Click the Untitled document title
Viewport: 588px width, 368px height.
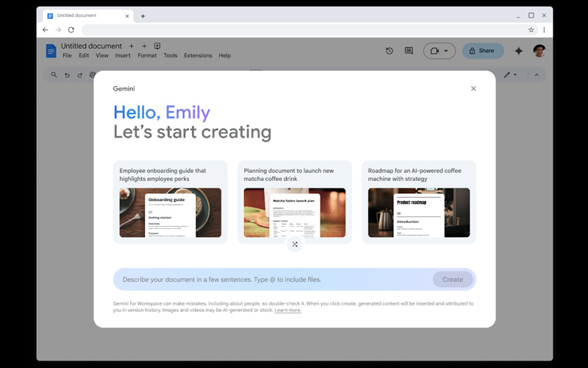tap(91, 46)
